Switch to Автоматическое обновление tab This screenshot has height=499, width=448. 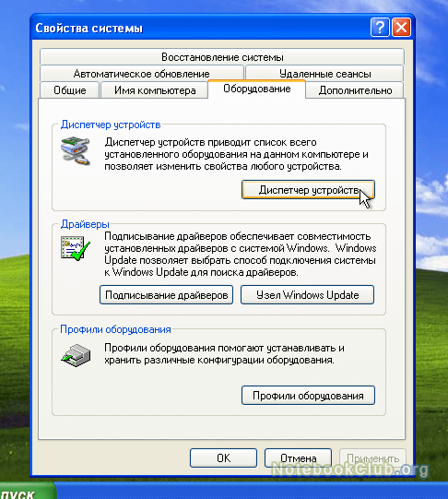pyautogui.click(x=141, y=74)
